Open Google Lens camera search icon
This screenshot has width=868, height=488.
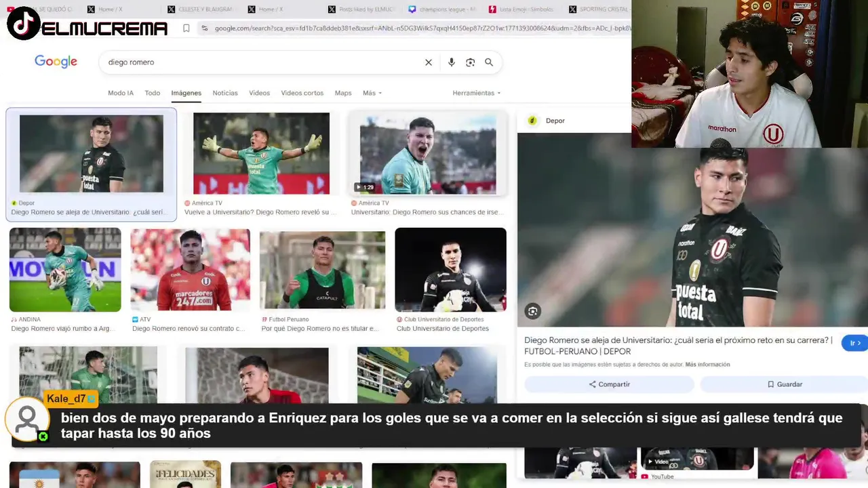pos(470,62)
